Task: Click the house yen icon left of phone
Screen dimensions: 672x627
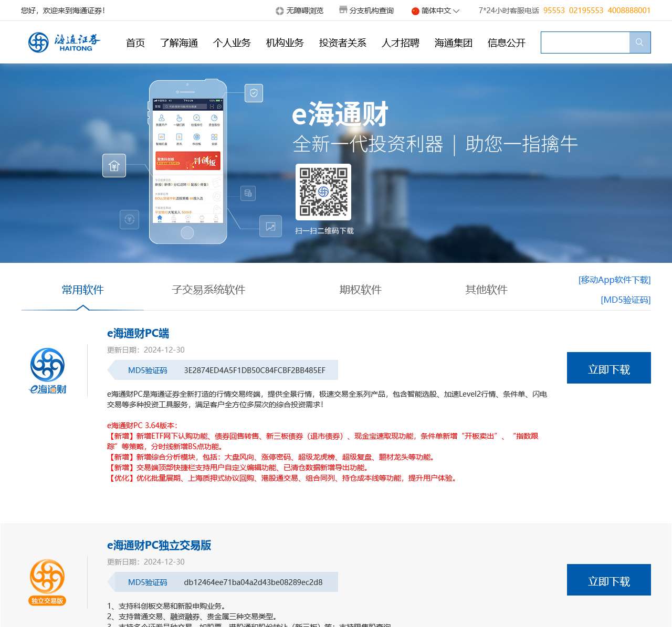Action: (114, 166)
